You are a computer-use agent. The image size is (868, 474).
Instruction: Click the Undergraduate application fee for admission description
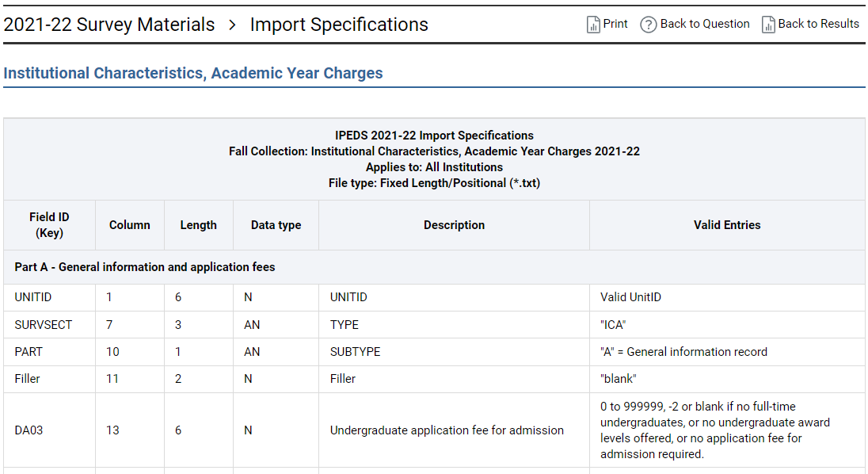click(x=447, y=430)
